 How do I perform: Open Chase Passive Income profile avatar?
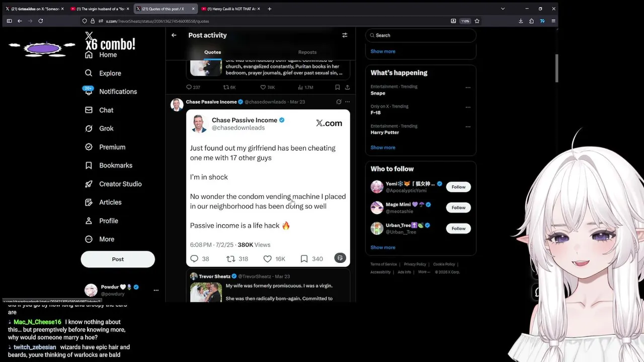177,105
